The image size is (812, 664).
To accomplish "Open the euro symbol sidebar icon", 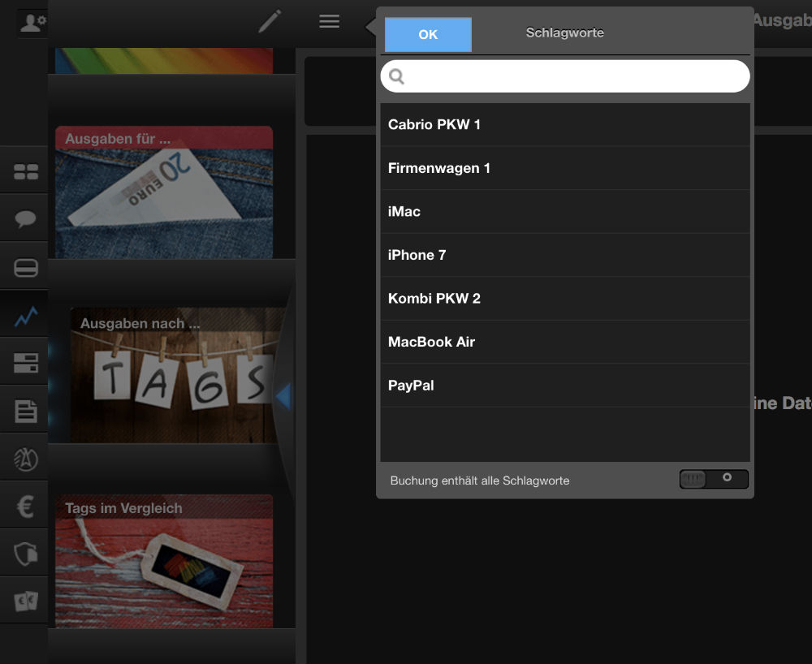I will pos(25,507).
